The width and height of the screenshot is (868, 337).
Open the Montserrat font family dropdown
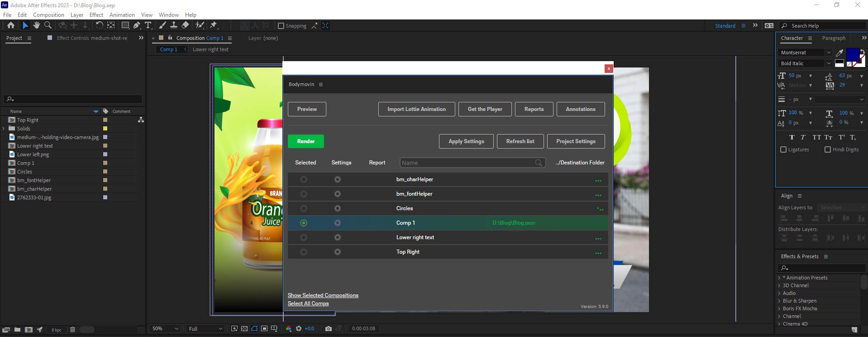pos(806,53)
